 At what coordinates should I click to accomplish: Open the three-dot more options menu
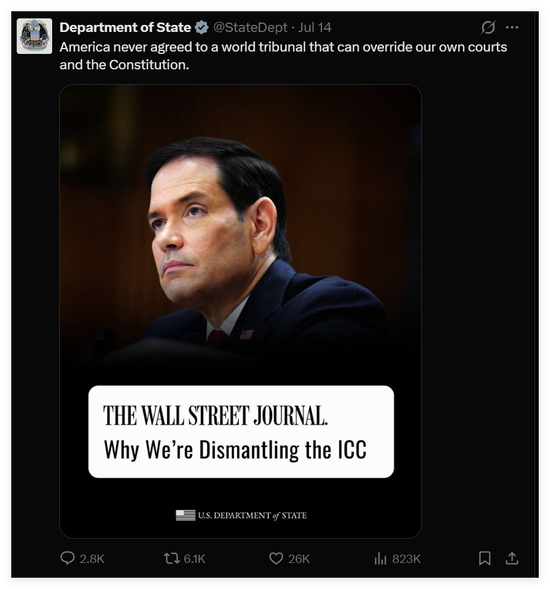[512, 27]
